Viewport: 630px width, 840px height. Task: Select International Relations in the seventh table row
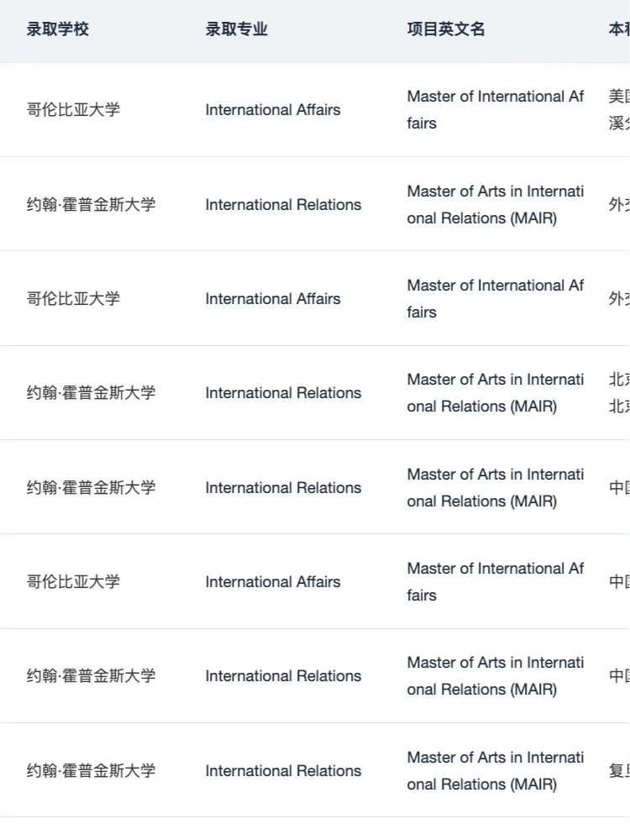283,675
